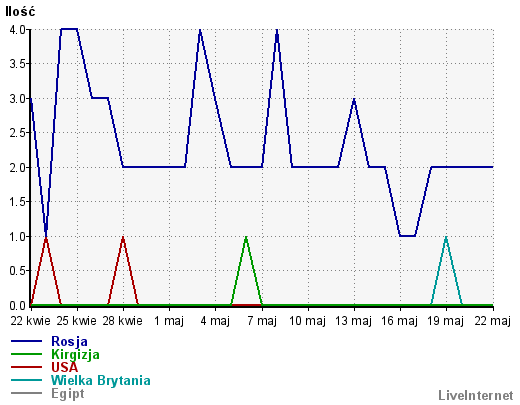
Task: Click the 22 maj x-axis label
Action: [493, 321]
